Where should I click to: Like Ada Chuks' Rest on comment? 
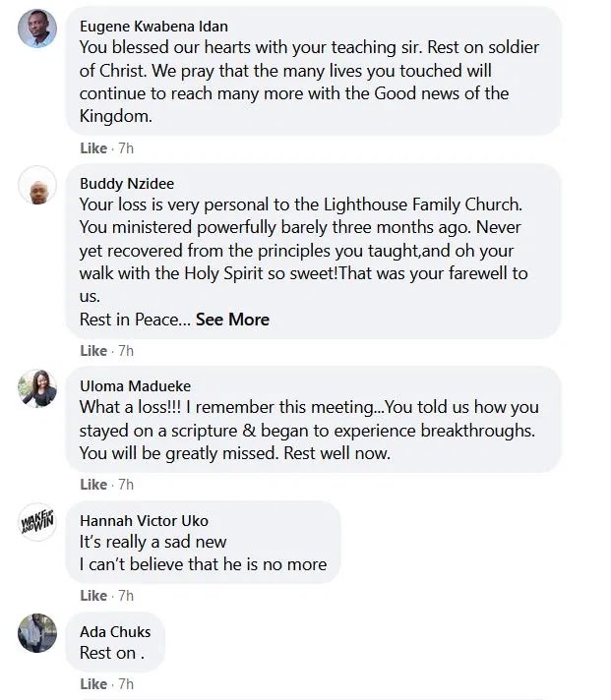[93, 684]
